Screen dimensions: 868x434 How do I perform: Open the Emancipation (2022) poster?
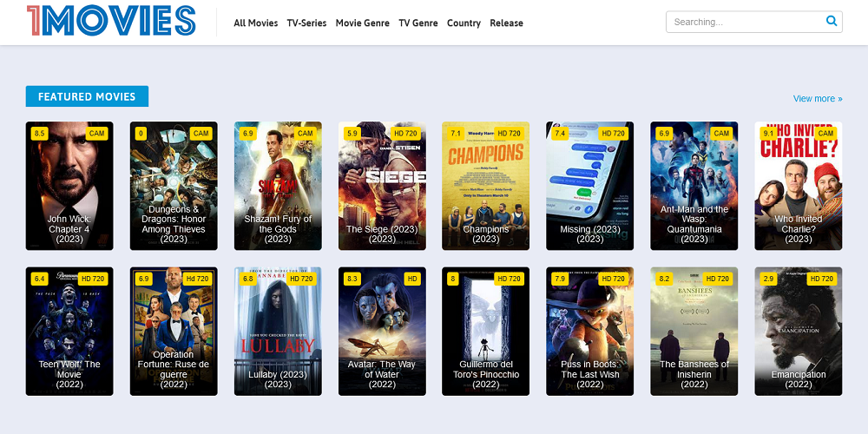point(799,332)
